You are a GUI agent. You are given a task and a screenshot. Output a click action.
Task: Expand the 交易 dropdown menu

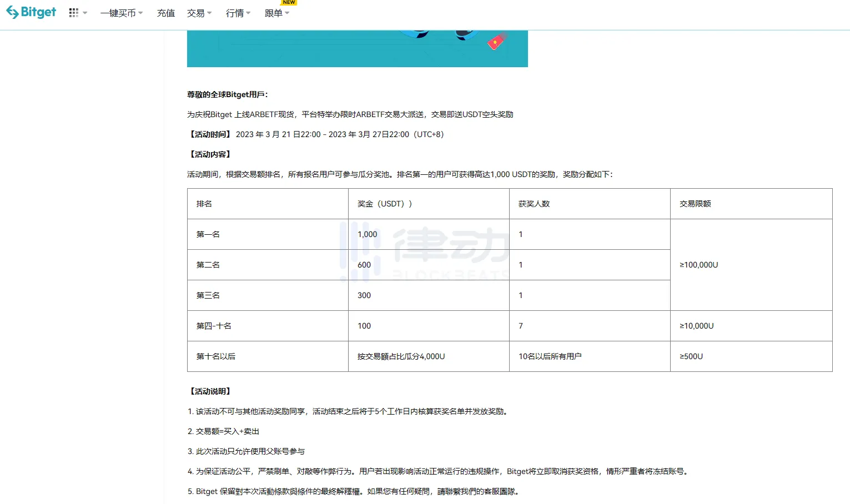pyautogui.click(x=199, y=13)
